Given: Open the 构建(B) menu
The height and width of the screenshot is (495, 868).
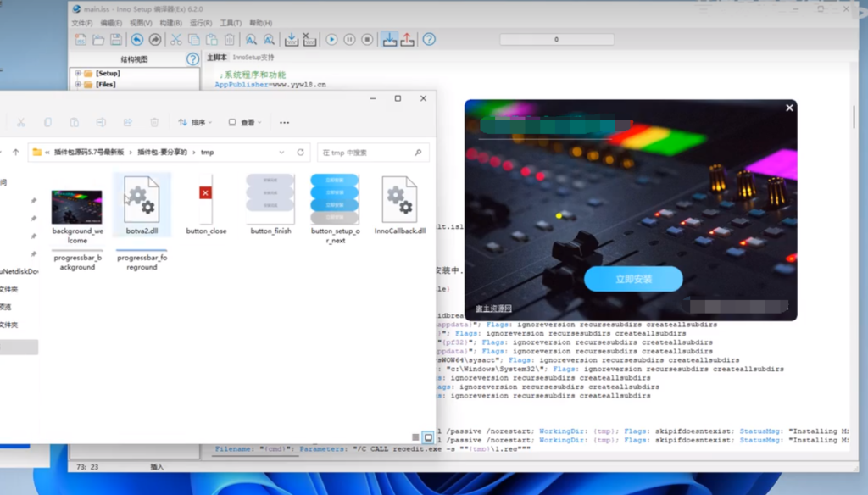Looking at the screenshot, I should tap(170, 23).
